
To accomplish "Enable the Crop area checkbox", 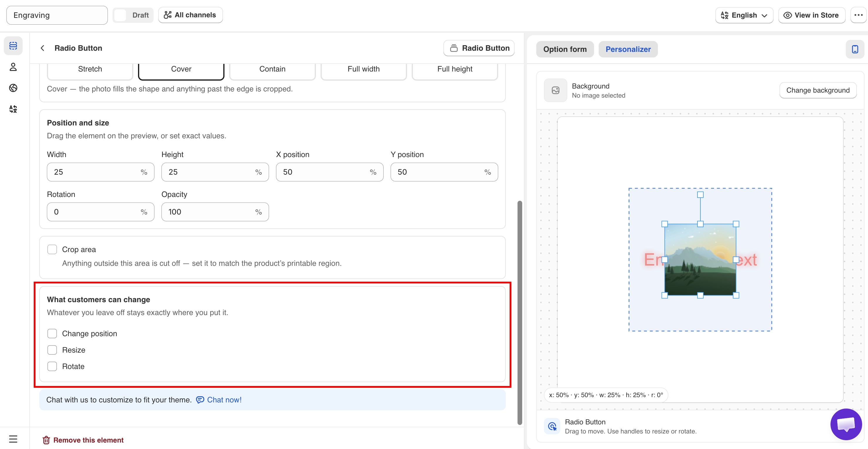I will coord(52,249).
